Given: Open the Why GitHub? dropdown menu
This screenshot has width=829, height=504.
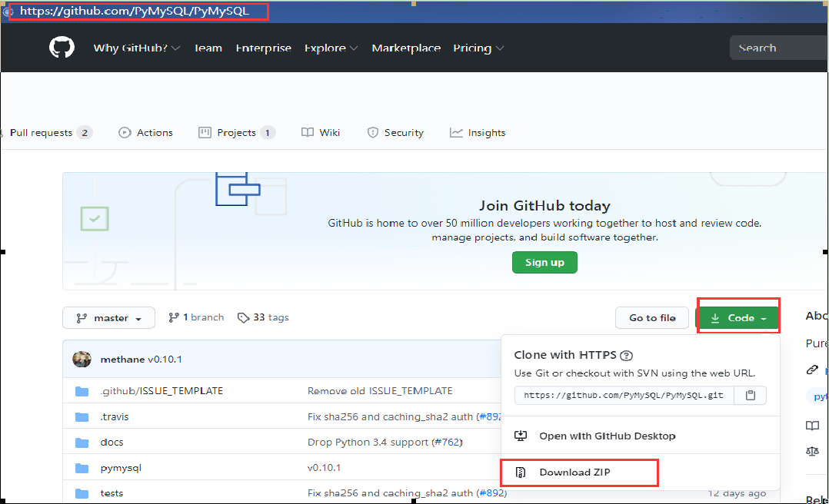Looking at the screenshot, I should [x=137, y=48].
